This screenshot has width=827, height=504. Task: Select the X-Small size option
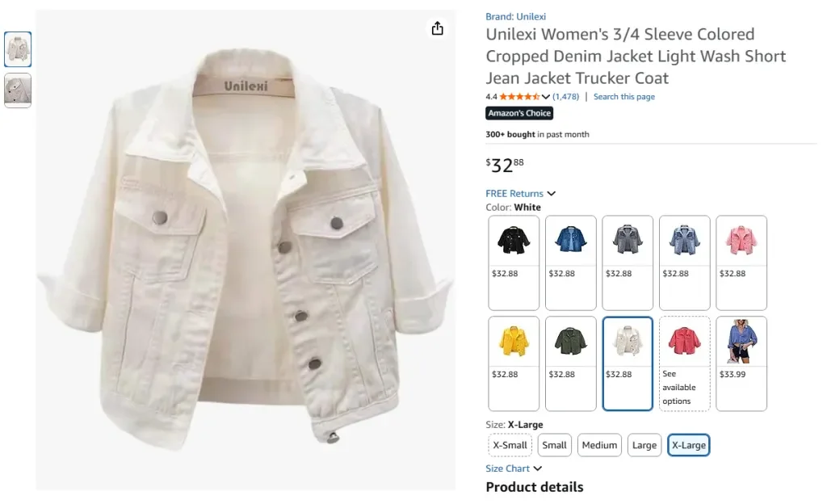click(x=510, y=445)
